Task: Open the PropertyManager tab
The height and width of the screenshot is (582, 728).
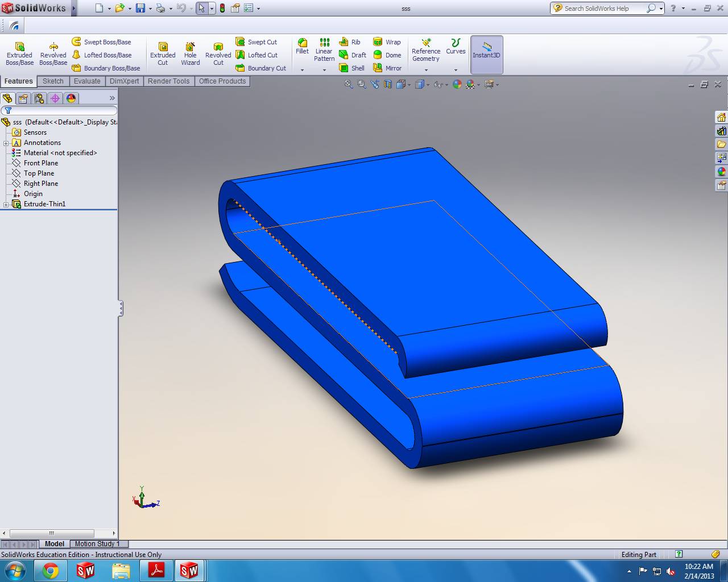Action: (23, 98)
